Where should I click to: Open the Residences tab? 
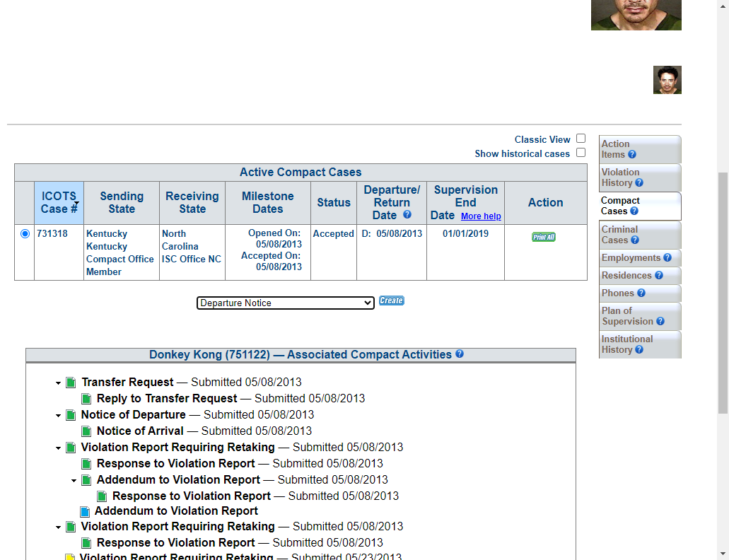640,276
